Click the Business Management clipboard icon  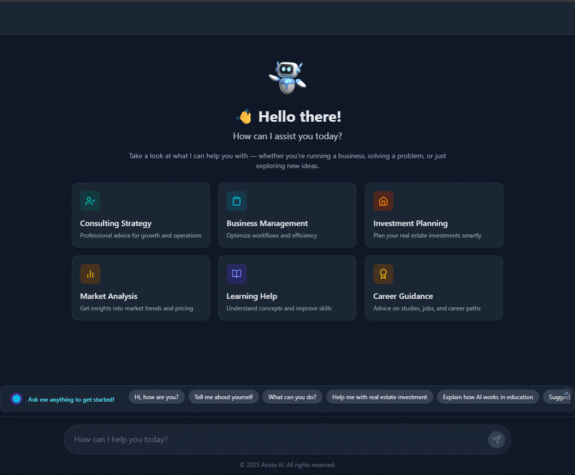click(237, 201)
